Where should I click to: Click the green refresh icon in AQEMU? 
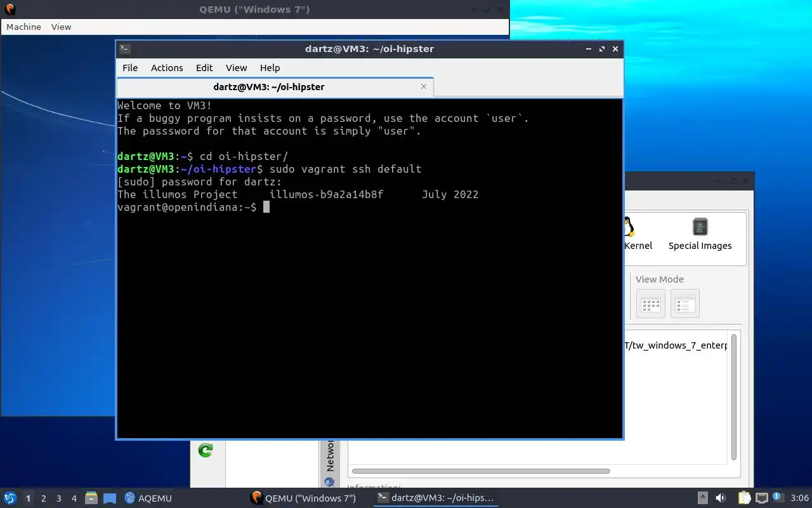point(205,450)
